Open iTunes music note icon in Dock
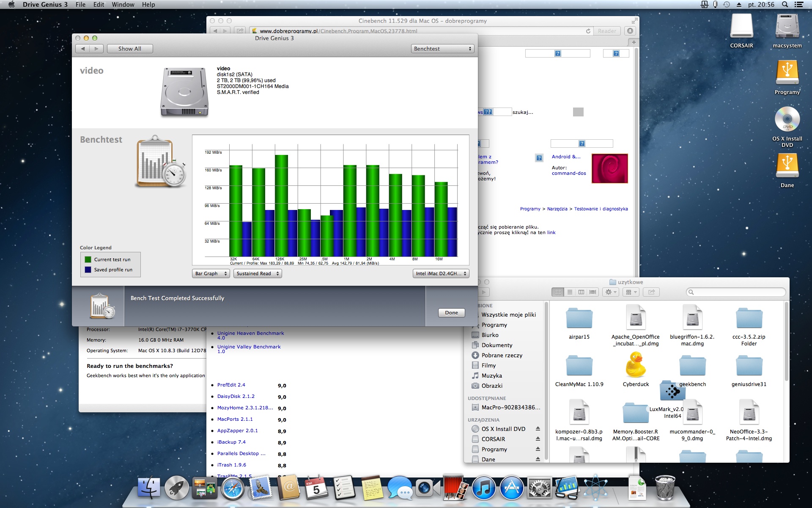 (x=483, y=488)
